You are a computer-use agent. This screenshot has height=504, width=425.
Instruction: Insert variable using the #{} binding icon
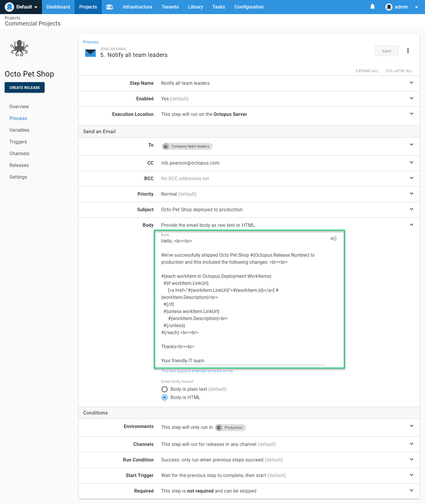pyautogui.click(x=333, y=239)
